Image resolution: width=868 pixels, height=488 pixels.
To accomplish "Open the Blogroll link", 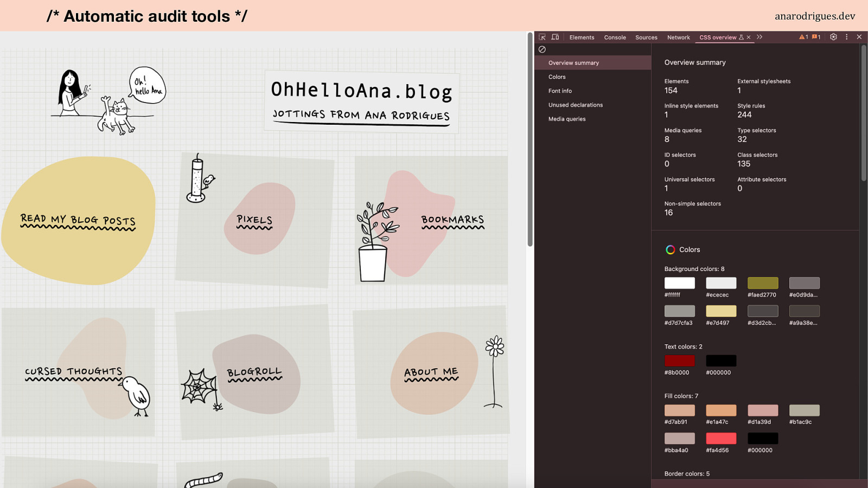I will click(x=254, y=374).
